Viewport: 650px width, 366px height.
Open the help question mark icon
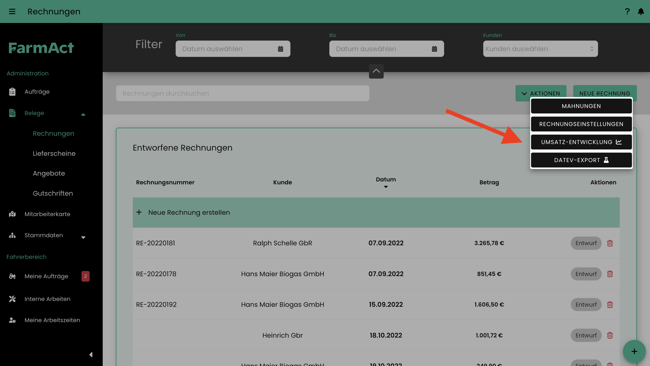tap(627, 12)
